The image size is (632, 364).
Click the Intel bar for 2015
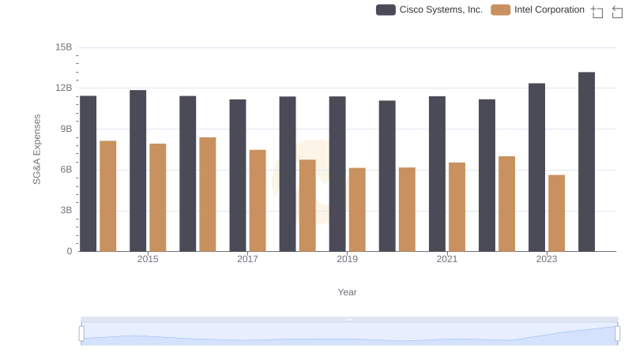point(157,197)
